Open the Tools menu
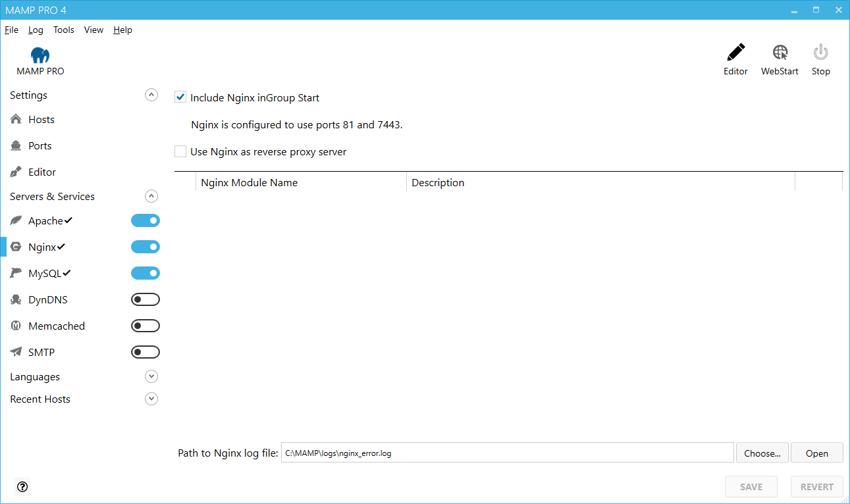 (64, 30)
